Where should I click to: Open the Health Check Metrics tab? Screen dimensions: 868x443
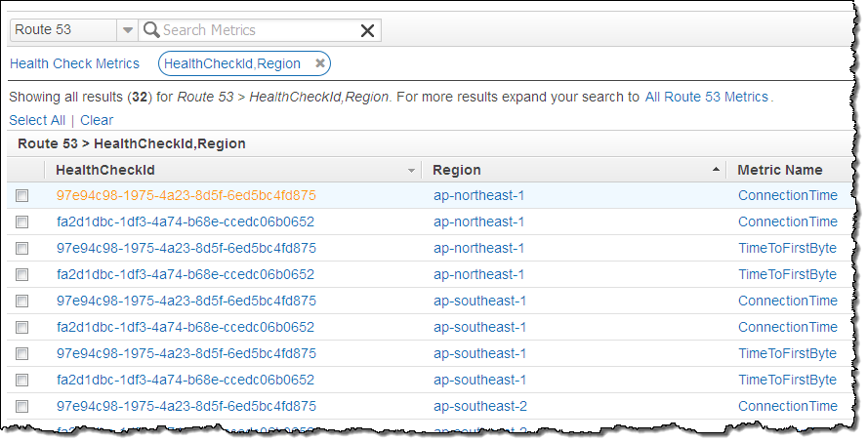coord(74,63)
